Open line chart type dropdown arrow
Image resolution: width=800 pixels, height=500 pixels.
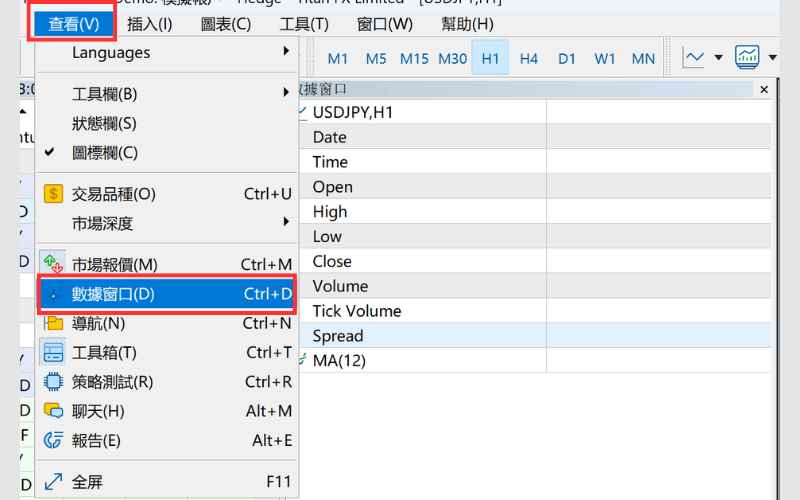pyautogui.click(x=718, y=58)
